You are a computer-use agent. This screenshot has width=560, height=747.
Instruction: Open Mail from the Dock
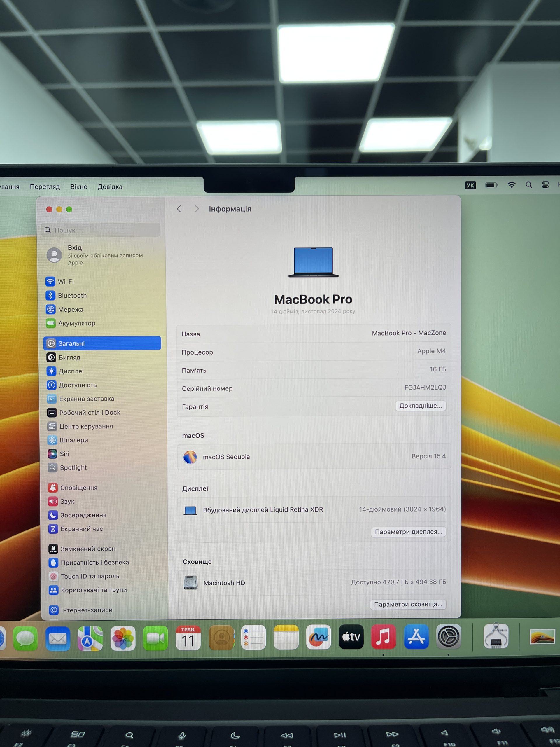(x=58, y=638)
